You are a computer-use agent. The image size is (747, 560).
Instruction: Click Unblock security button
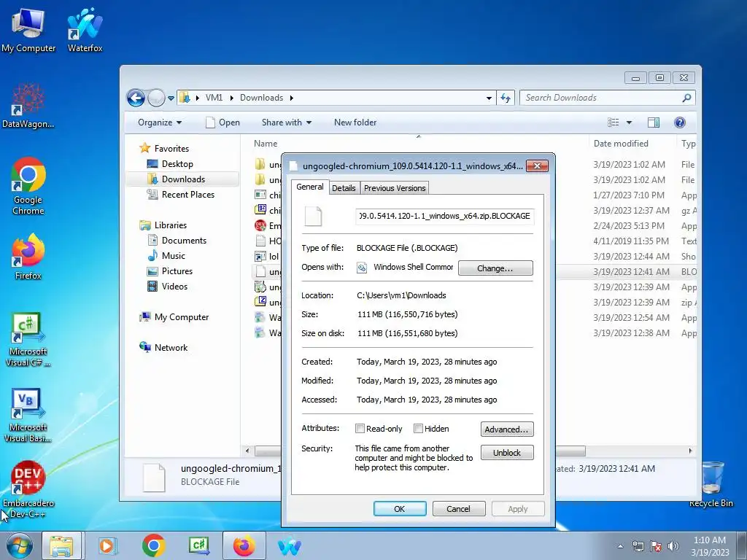(x=507, y=452)
